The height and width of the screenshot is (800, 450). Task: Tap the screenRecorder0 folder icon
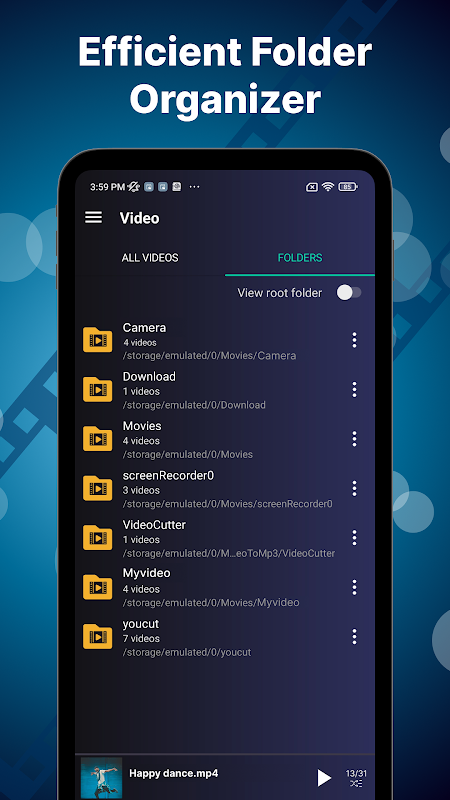pos(97,488)
